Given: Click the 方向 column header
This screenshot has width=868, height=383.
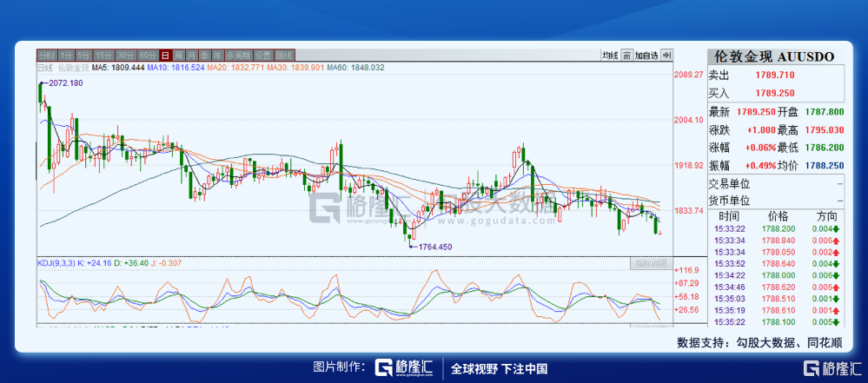Looking at the screenshot, I should click(x=826, y=216).
